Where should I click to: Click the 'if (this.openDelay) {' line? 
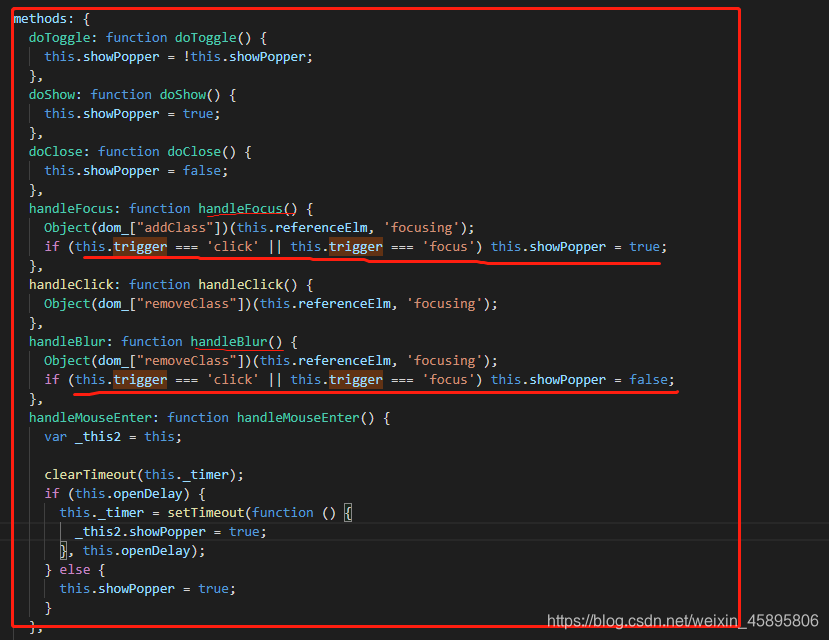pos(125,495)
